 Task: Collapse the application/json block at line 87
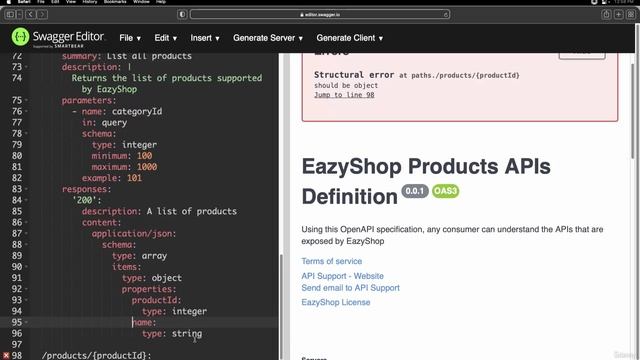[x=26, y=233]
